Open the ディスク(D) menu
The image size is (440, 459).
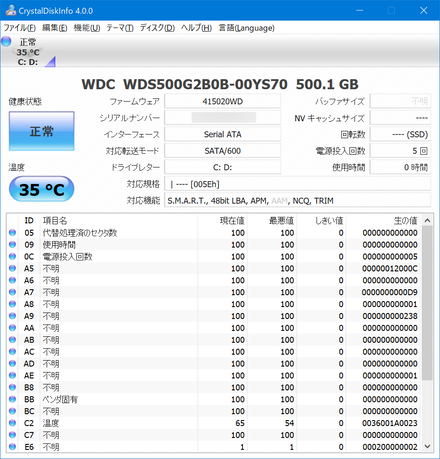point(157,28)
